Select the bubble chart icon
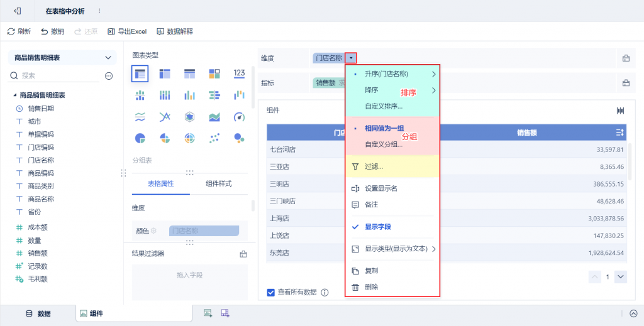Image resolution: width=644 pixels, height=326 pixels. [239, 138]
